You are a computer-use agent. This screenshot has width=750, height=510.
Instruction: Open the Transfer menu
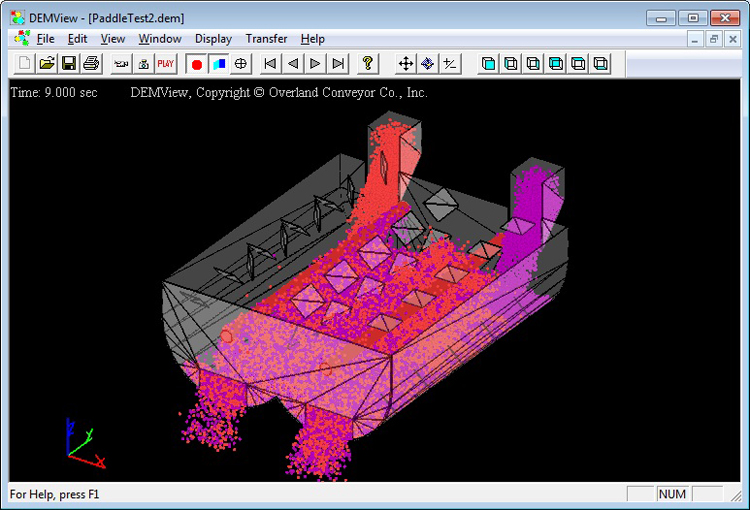(266, 39)
